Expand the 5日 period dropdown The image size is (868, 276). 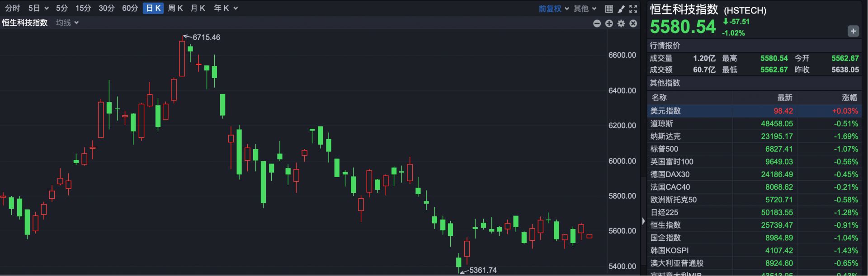point(38,8)
